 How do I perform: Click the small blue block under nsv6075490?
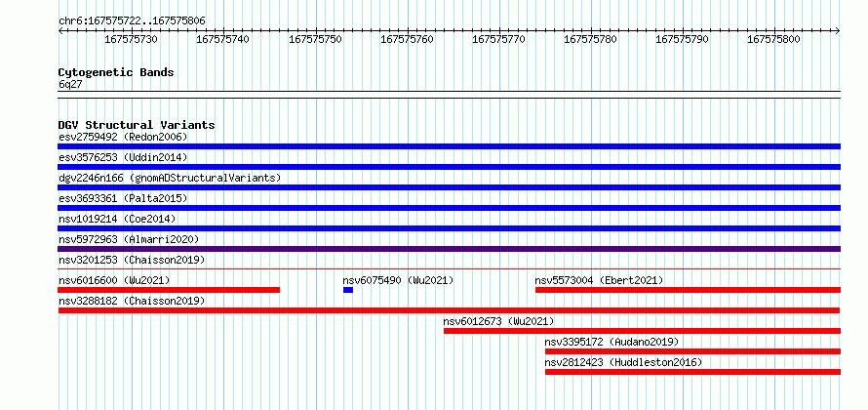(347, 290)
